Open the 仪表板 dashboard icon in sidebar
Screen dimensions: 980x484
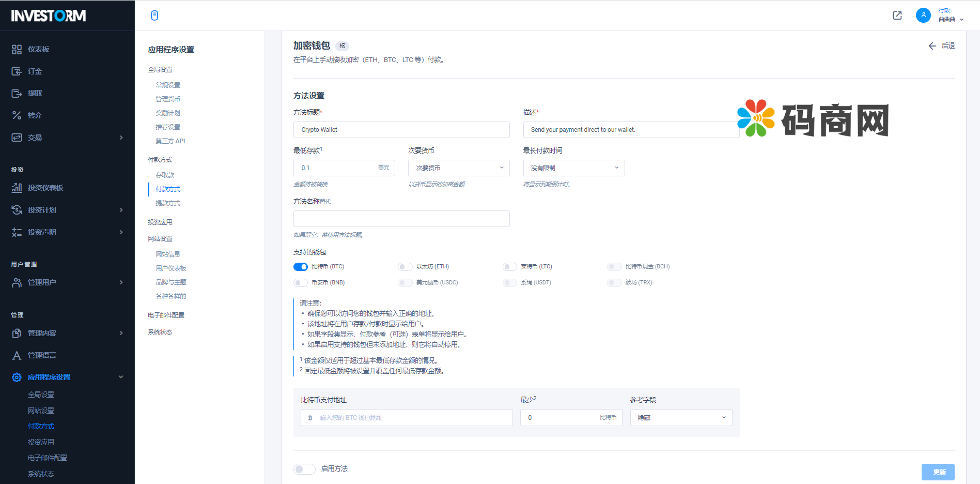coord(17,49)
